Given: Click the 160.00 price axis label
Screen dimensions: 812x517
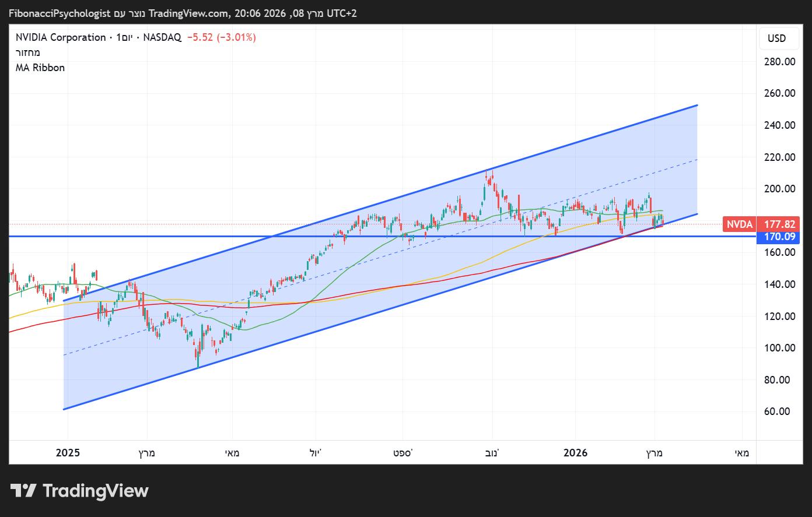Looking at the screenshot, I should pyautogui.click(x=780, y=252).
